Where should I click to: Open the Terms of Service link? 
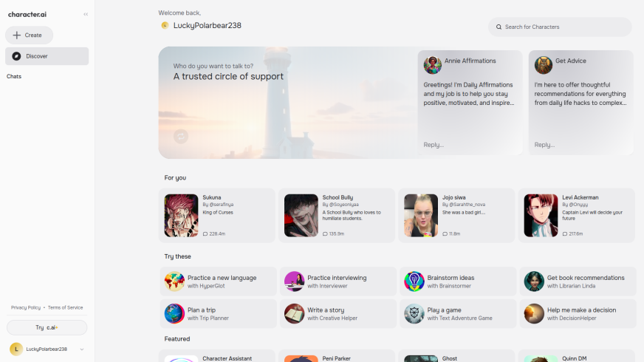66,307
